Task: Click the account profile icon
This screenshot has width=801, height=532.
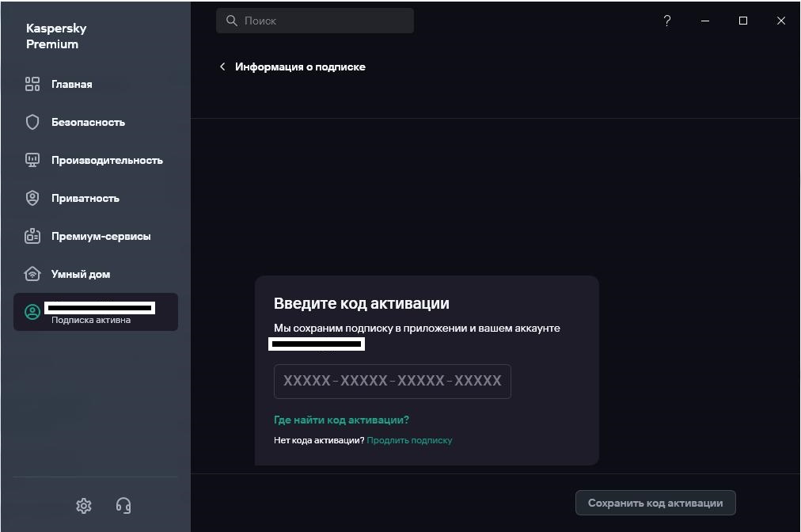Action: tap(32, 312)
